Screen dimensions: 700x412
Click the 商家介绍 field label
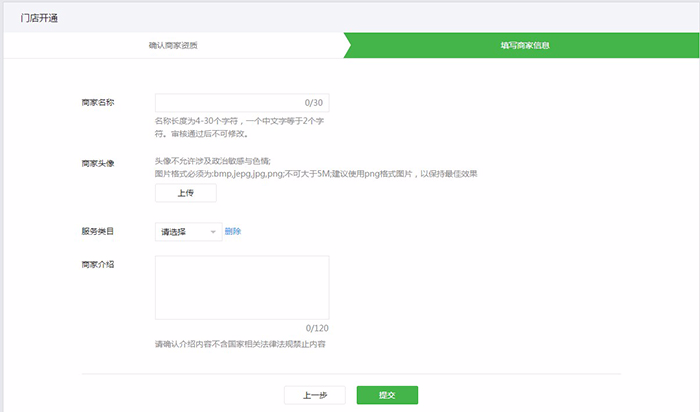point(98,264)
